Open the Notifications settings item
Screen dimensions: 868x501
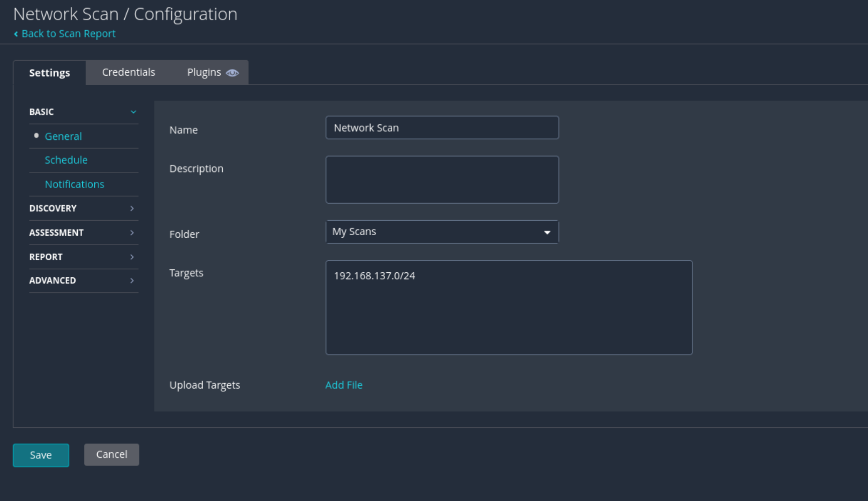[x=75, y=184]
